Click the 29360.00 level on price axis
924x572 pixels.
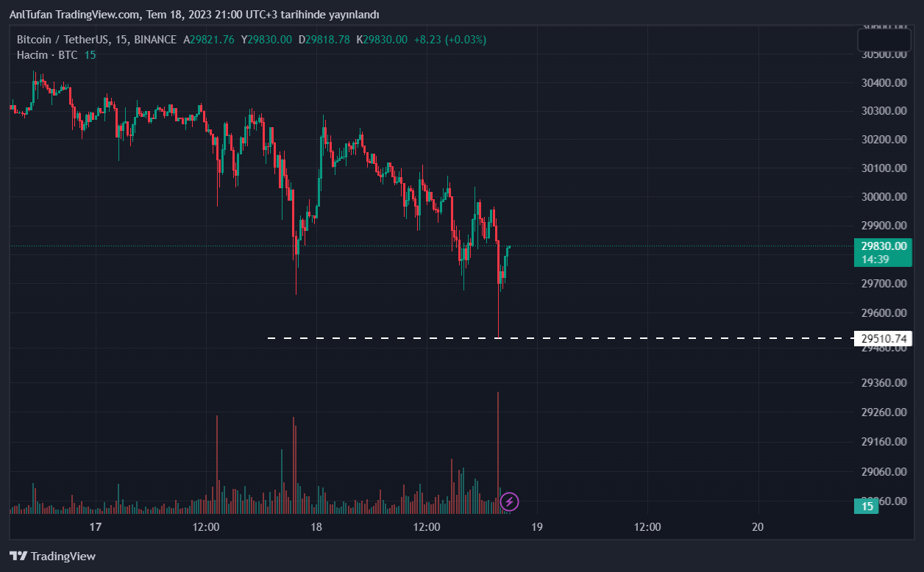pos(884,383)
